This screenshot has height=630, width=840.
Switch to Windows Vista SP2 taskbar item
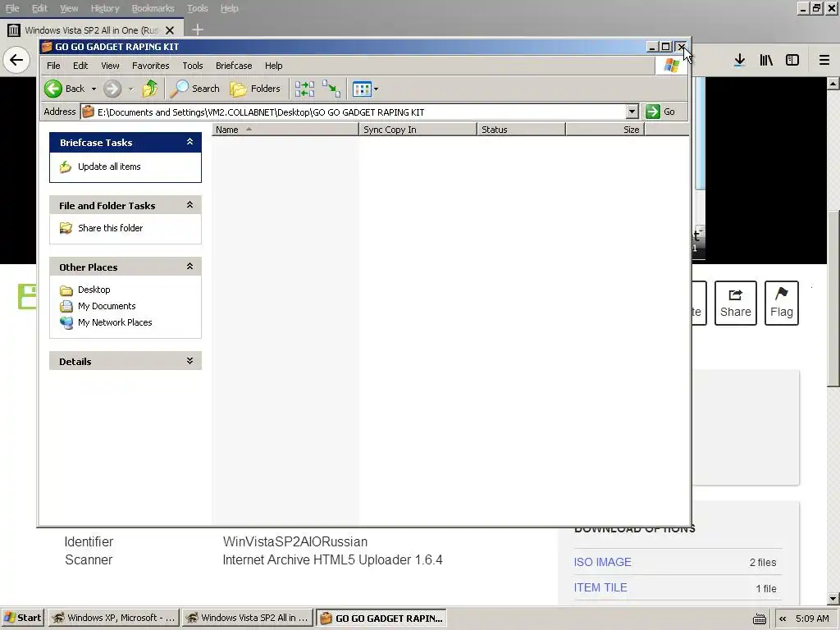point(247,618)
